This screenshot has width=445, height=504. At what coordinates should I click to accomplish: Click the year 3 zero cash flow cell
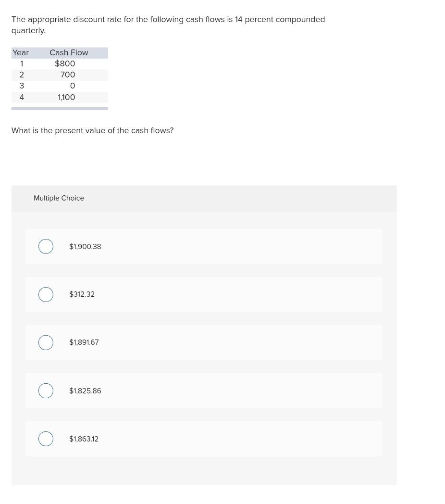click(x=72, y=86)
